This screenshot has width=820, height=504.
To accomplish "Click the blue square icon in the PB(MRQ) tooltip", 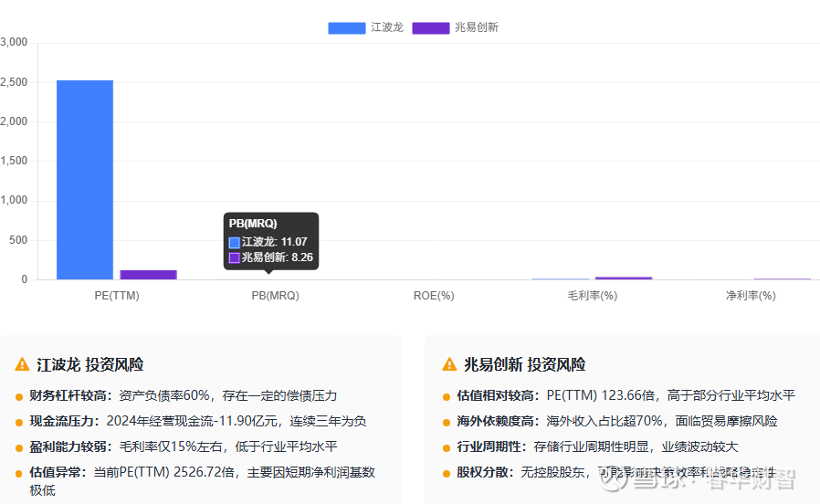I will 235,242.
